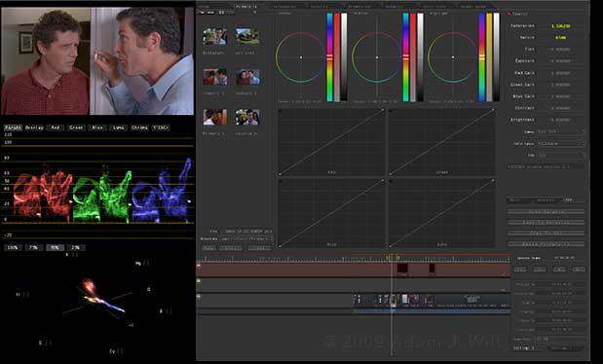Click the yellow playhead marker in timeline ruler
This screenshot has height=364, width=603.
tap(388, 258)
